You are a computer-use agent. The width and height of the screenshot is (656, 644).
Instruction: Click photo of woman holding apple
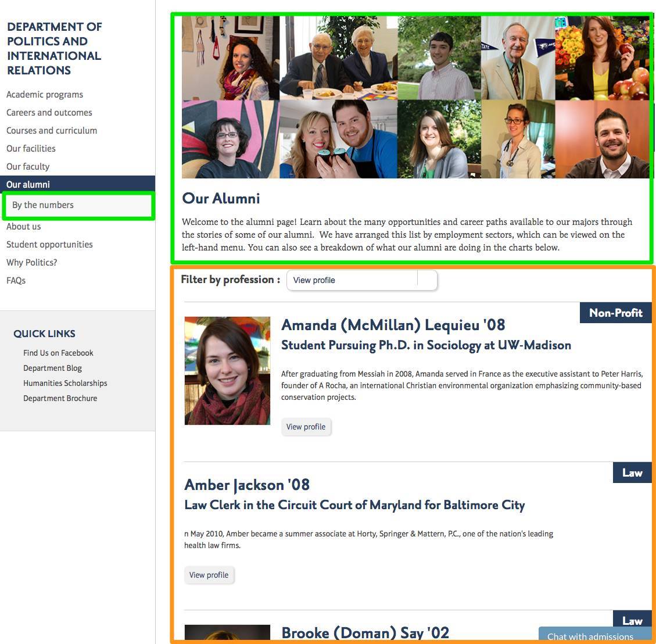[602, 58]
